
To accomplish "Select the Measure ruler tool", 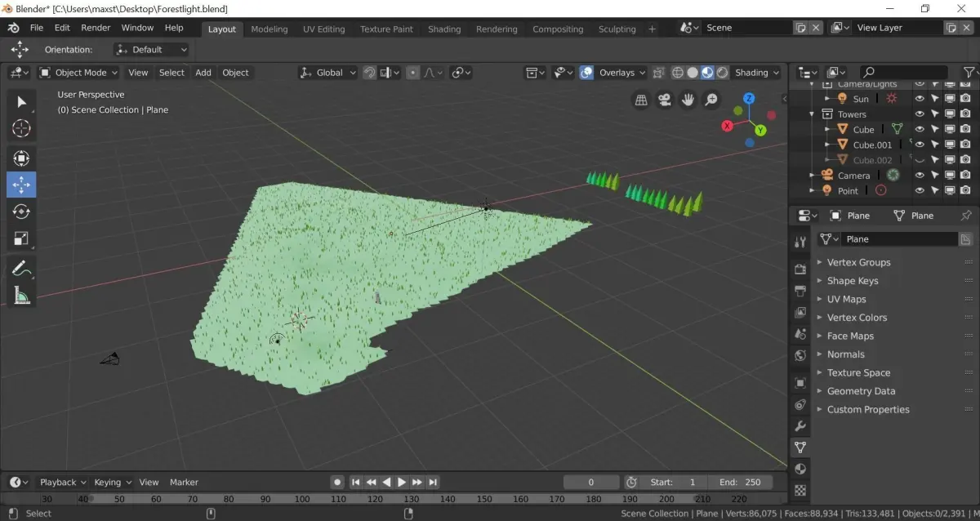I will (21, 295).
